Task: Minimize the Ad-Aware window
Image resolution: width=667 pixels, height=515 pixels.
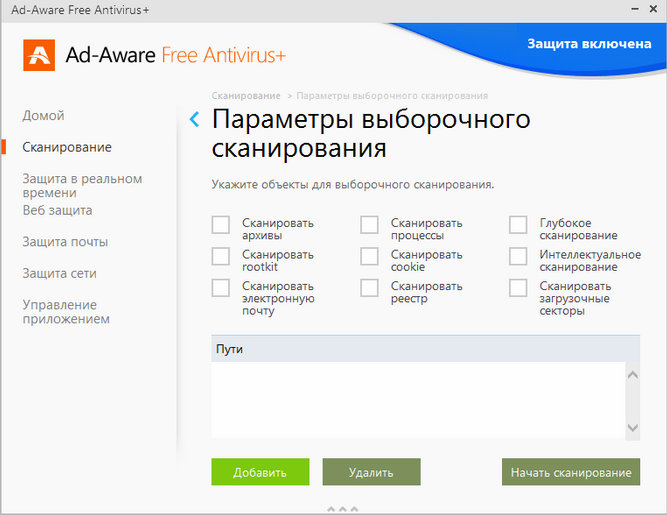Action: pyautogui.click(x=635, y=9)
